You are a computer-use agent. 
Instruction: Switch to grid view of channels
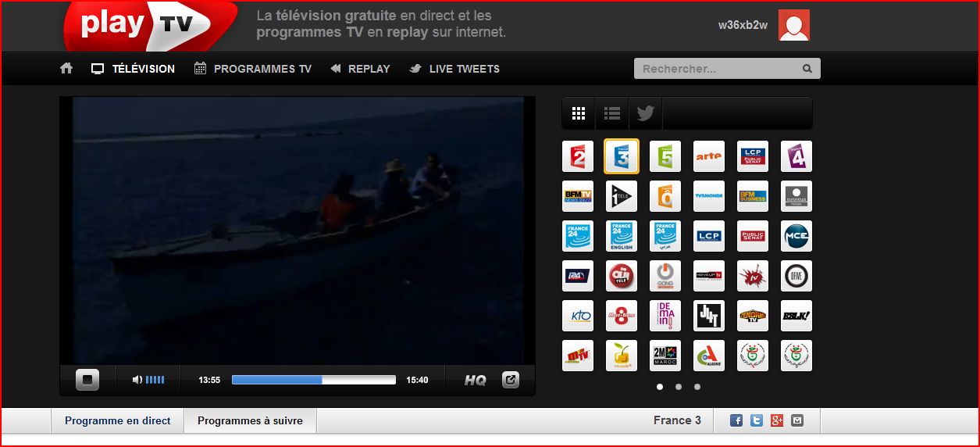579,113
